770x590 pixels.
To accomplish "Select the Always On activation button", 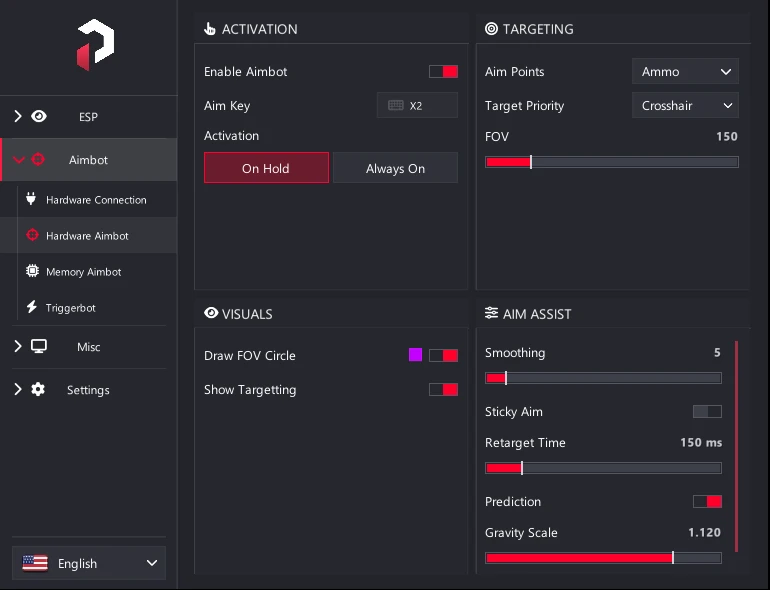I will (395, 168).
